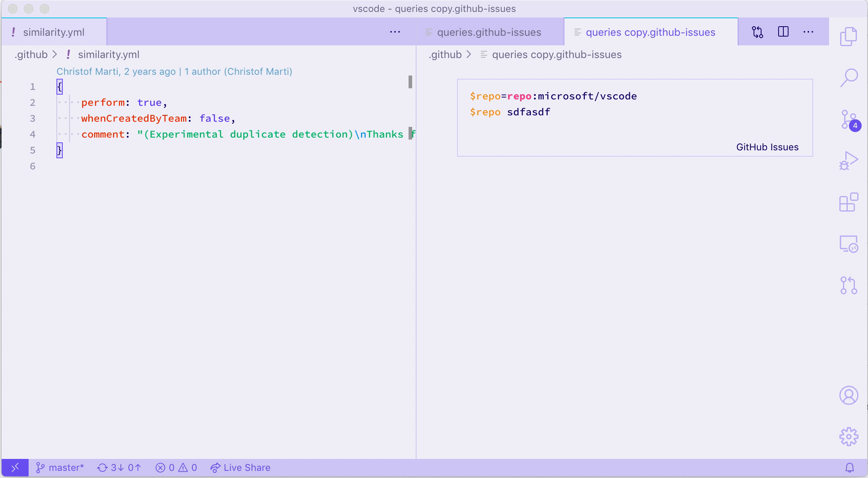Open the Run and Debug view

[x=849, y=161]
